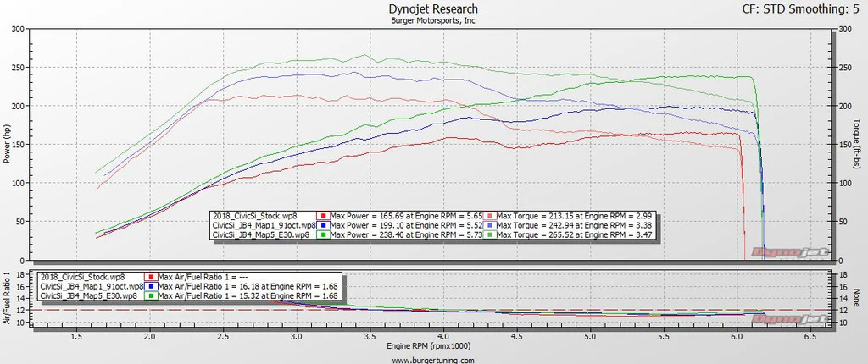
Task: Select CivicSi_JB4_Map5_E30.wp8 in the Air/Fuel legend
Action: click(88, 295)
